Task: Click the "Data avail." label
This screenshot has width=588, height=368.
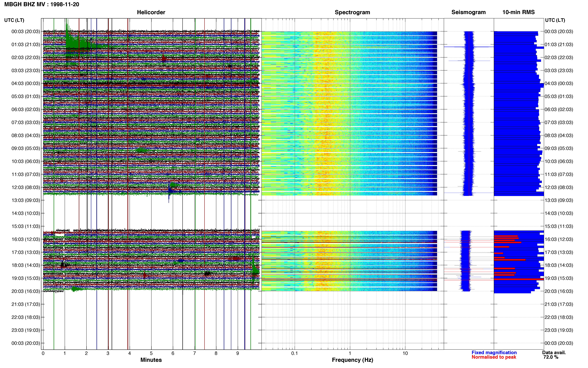Action: [x=554, y=352]
